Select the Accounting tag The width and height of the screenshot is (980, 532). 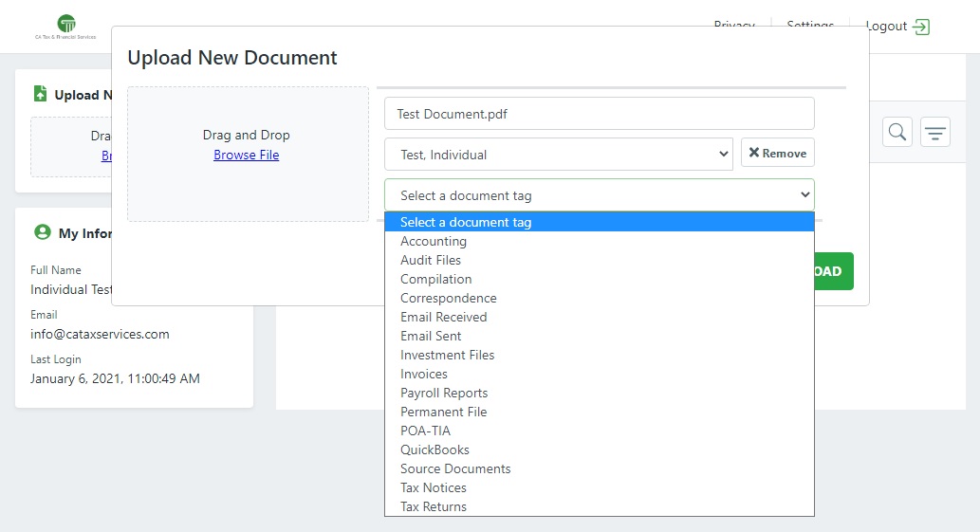[x=600, y=241]
